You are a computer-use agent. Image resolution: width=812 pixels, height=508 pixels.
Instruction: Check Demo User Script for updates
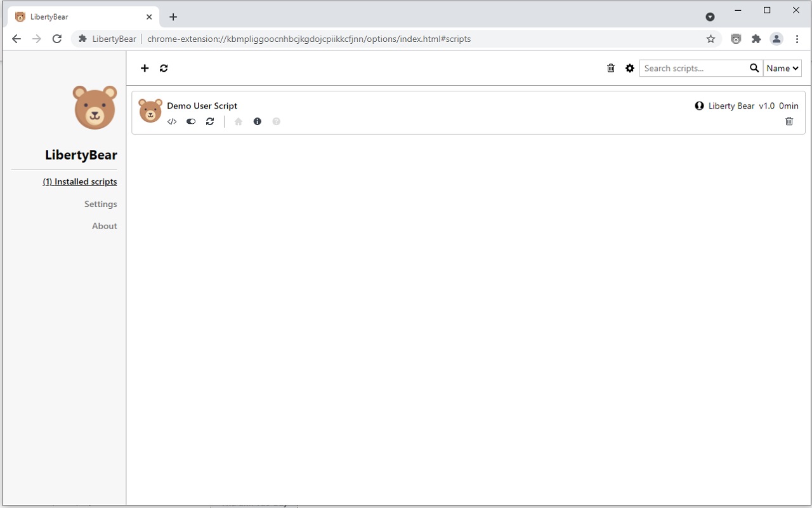(210, 121)
